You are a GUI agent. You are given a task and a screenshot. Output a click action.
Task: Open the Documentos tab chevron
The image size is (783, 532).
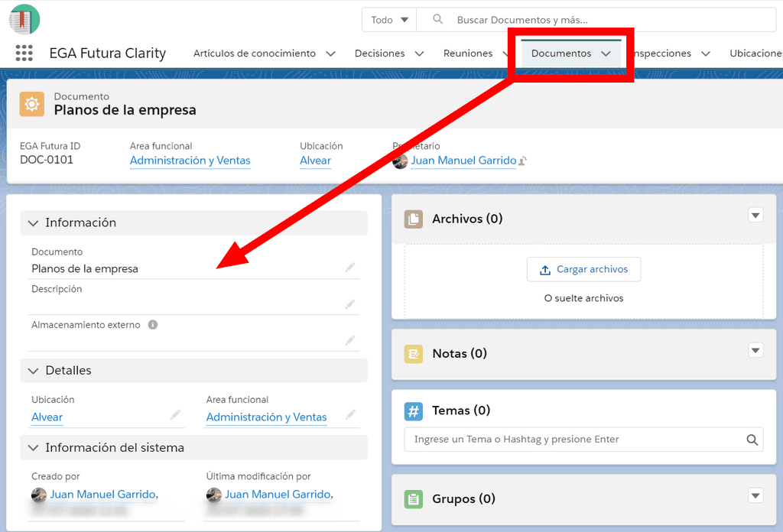[606, 54]
